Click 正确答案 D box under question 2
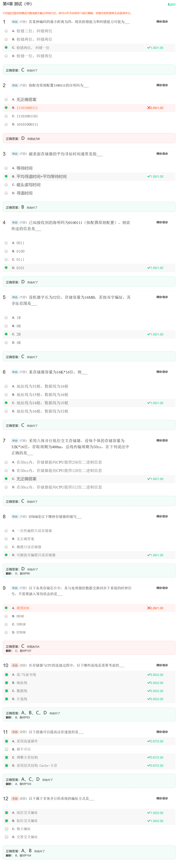The width and height of the screenshot is (178, 868). [x=89, y=138]
